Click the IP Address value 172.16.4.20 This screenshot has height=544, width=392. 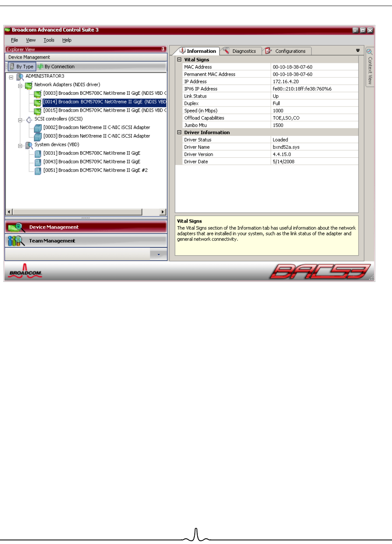[286, 81]
